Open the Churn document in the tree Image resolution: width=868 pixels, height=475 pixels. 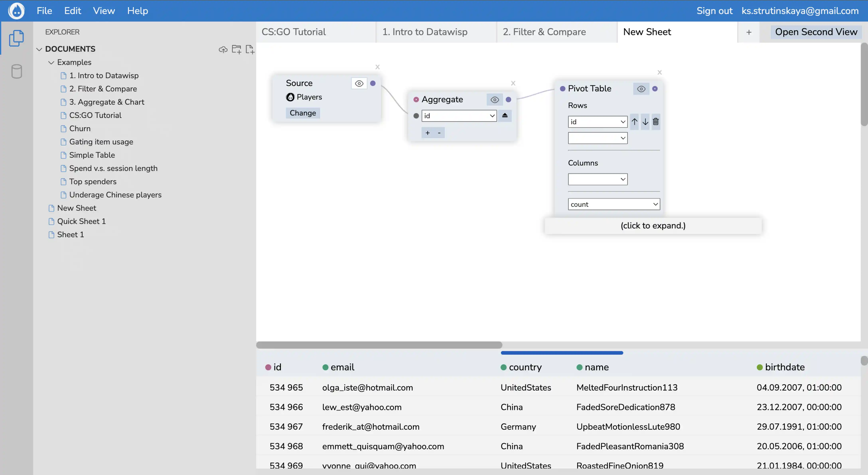tap(80, 129)
